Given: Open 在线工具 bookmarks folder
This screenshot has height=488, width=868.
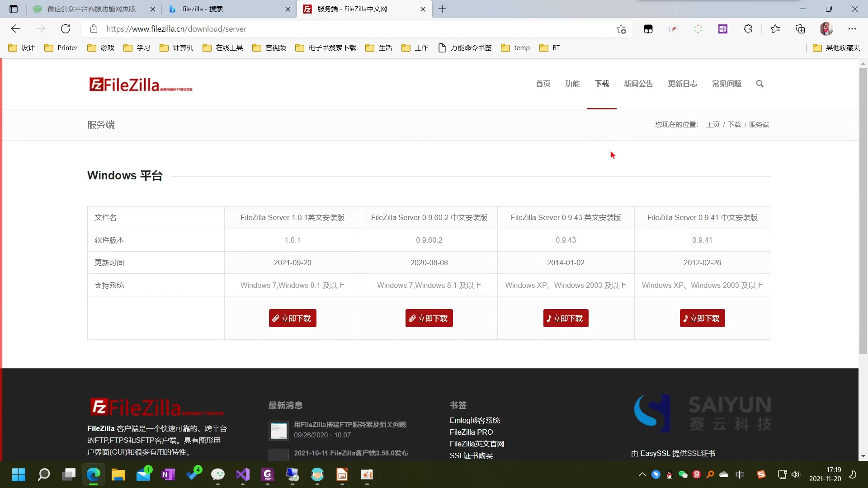Looking at the screenshot, I should [x=223, y=48].
